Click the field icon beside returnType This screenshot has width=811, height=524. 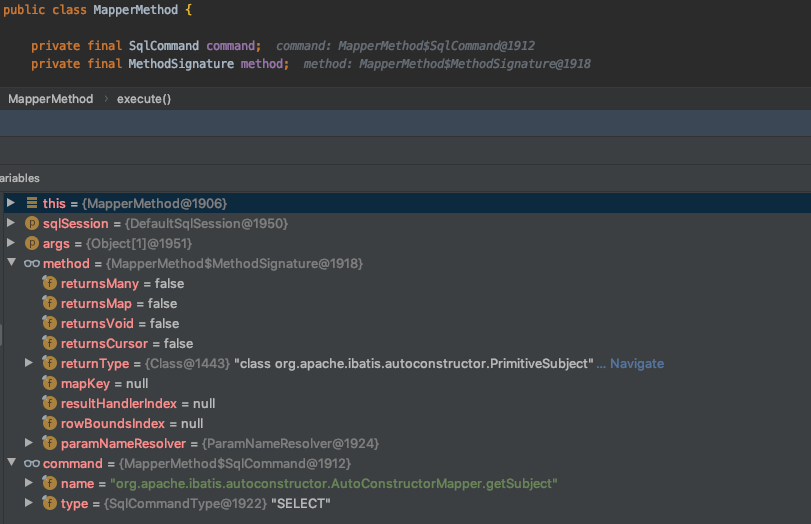(49, 363)
